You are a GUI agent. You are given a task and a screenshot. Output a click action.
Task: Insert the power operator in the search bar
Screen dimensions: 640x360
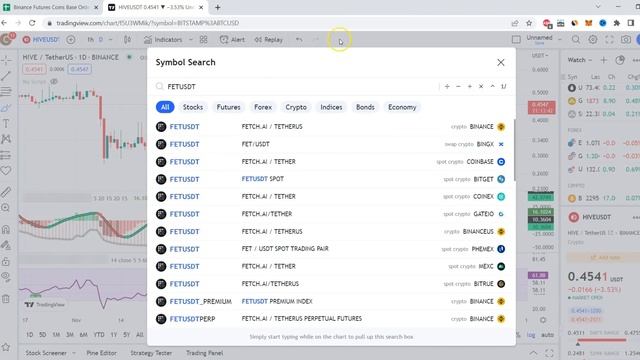coord(492,87)
